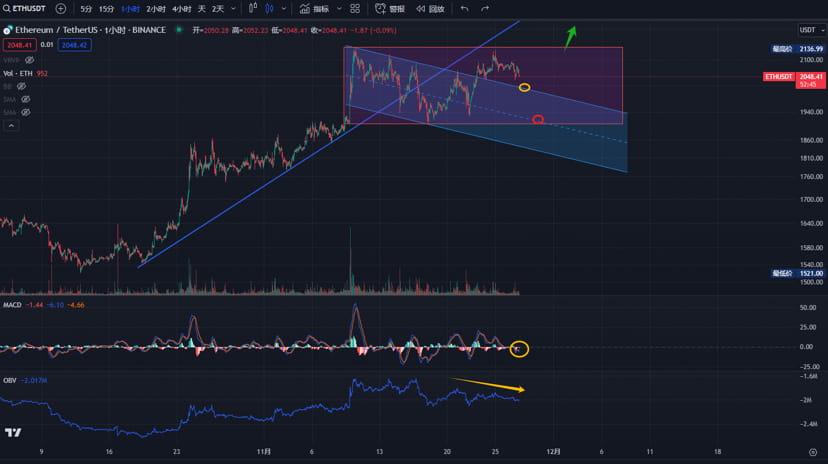Open chart settings gear at bottom right
The height and width of the screenshot is (464, 828).
tap(813, 452)
